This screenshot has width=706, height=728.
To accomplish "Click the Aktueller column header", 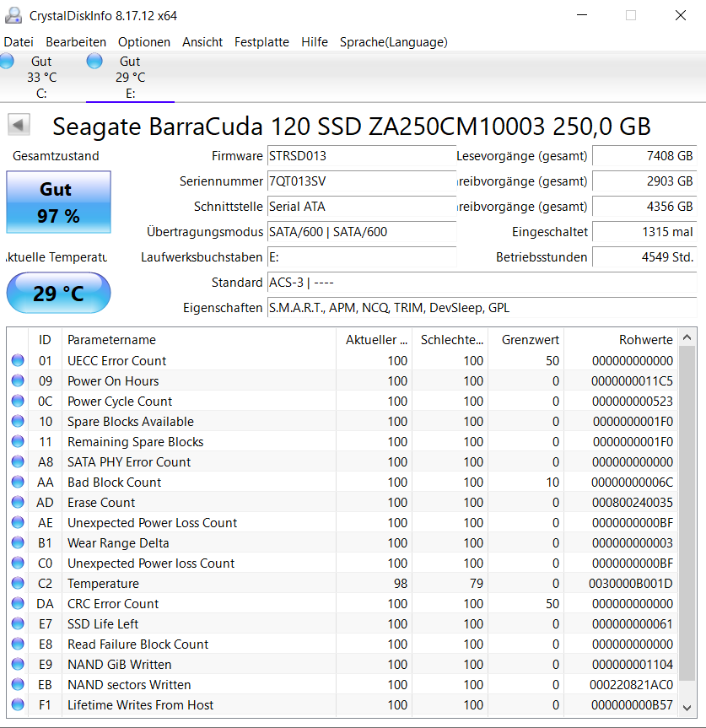I will (375, 340).
